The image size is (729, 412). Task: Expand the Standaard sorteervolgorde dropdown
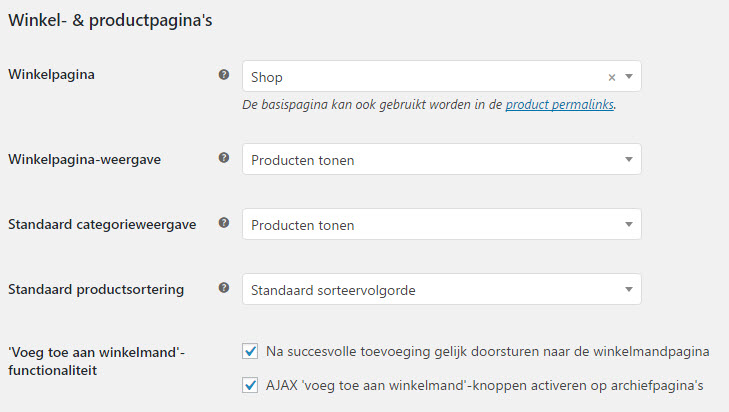[x=442, y=290]
